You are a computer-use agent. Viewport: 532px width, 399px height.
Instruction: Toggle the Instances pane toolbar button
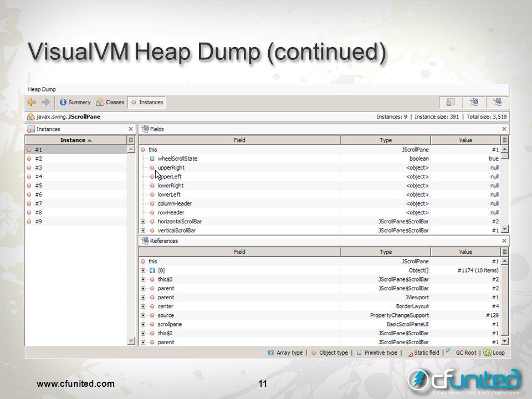tap(450, 102)
